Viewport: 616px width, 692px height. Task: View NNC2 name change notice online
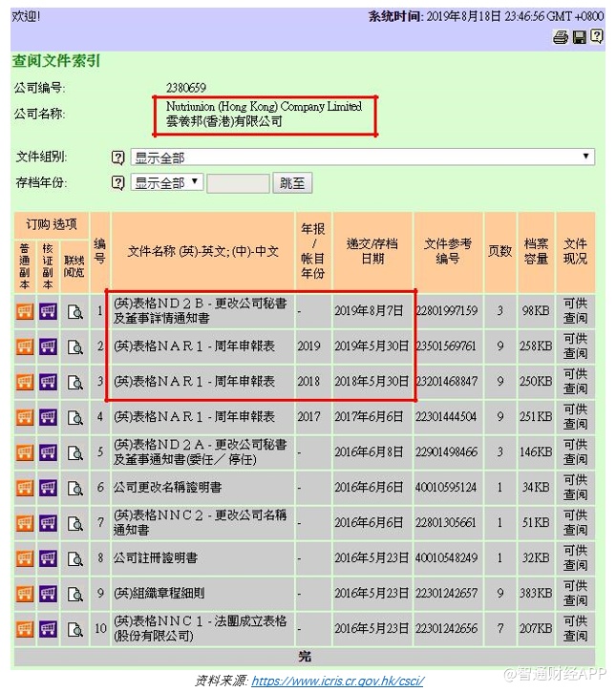pos(75,523)
